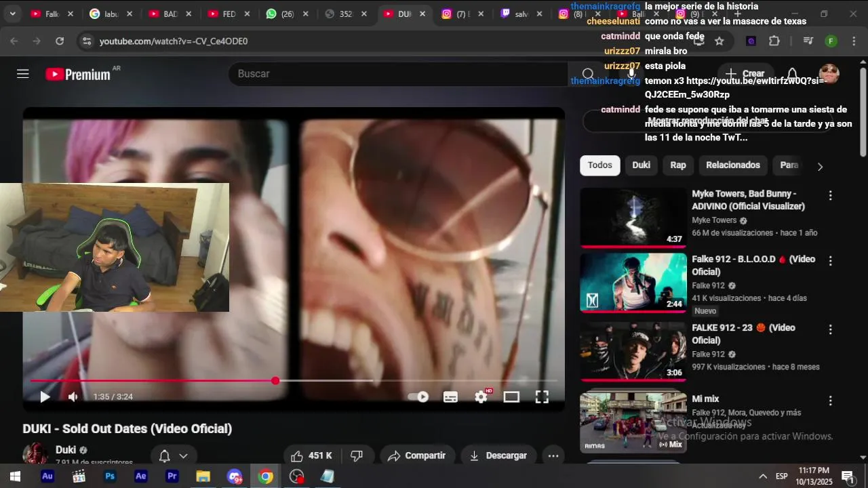Select the Relacionados filter chip
This screenshot has width=868, height=488.
click(733, 165)
